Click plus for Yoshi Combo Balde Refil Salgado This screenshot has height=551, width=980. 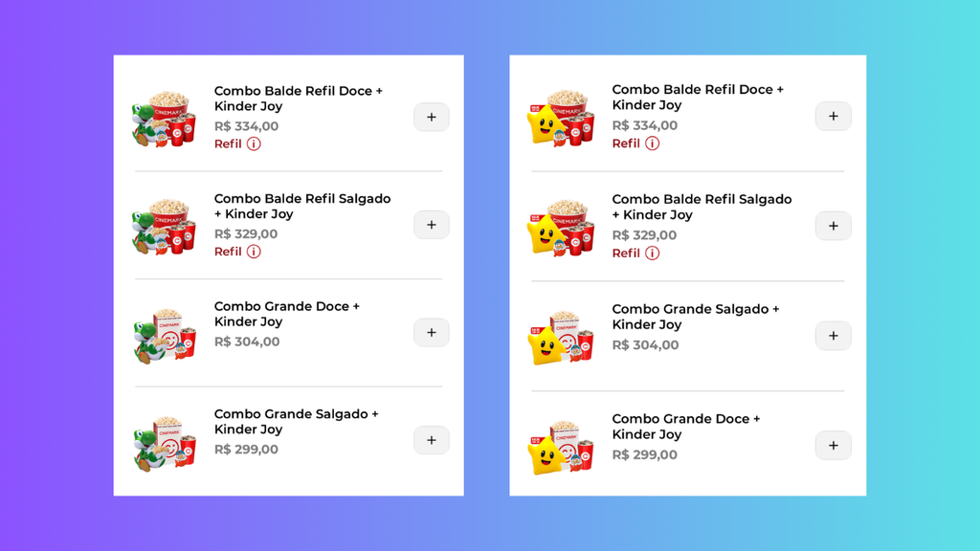click(431, 225)
